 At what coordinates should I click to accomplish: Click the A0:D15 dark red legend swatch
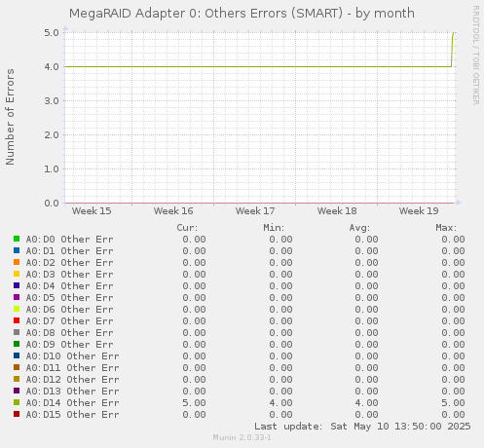tap(17, 414)
